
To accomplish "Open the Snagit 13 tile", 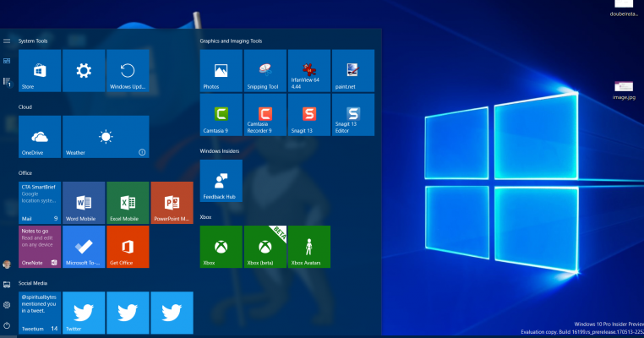I will [x=309, y=115].
